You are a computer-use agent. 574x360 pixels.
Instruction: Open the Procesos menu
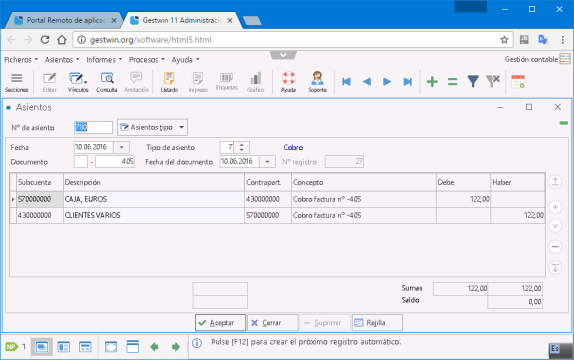(x=146, y=59)
